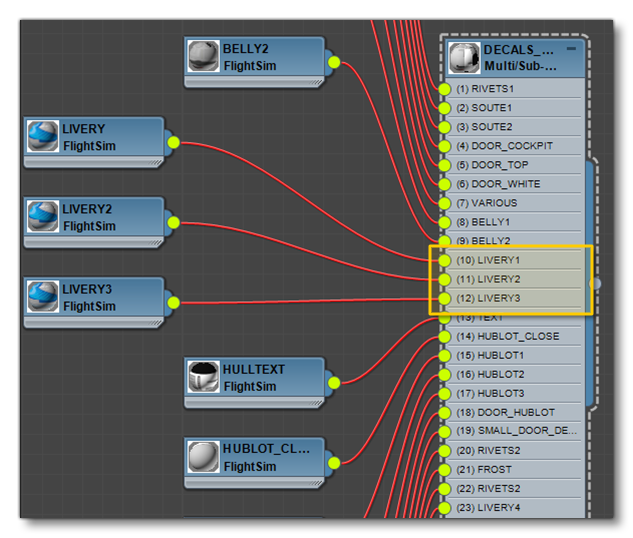Image resolution: width=633 pixels, height=538 pixels.
Task: Click input socket of (10) LIVERY1 slot
Action: tap(445, 260)
